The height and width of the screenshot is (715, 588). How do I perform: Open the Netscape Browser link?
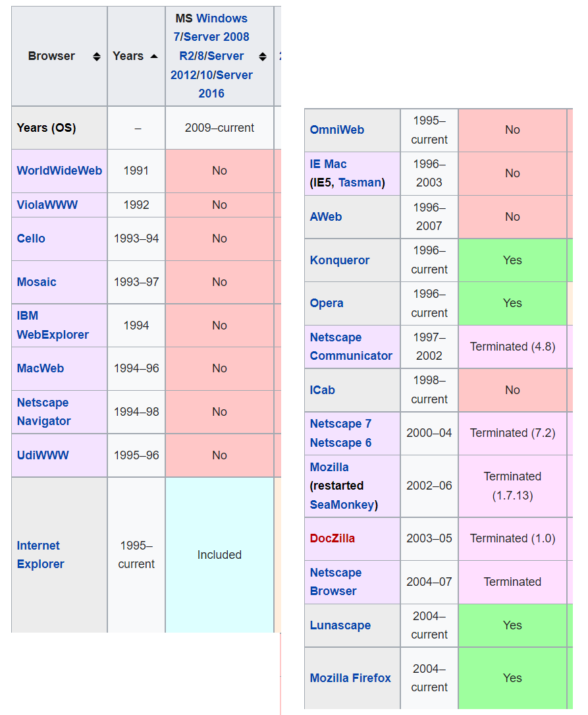[336, 581]
